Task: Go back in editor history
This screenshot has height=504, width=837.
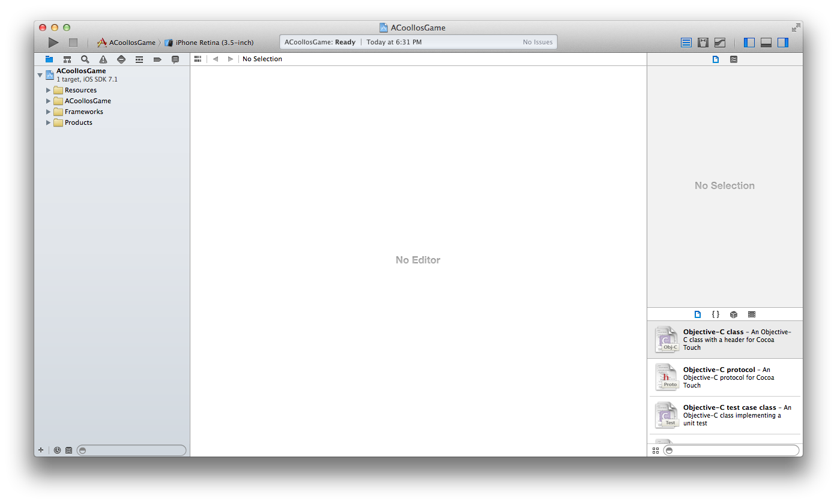Action: point(216,59)
